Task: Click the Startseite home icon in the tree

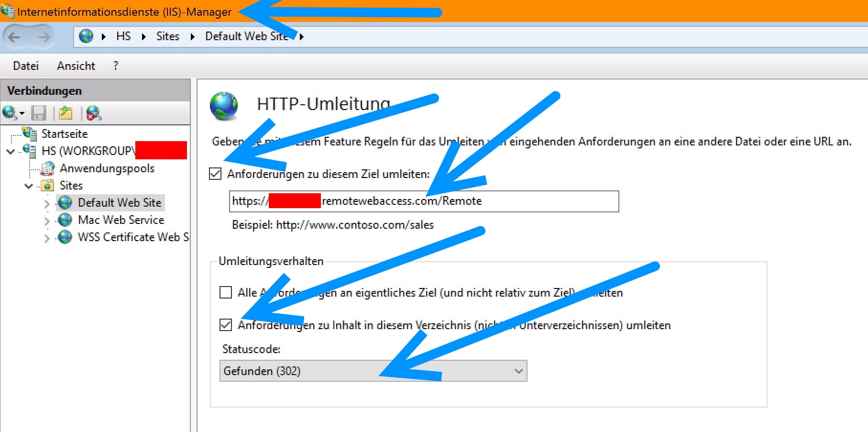Action: point(30,134)
